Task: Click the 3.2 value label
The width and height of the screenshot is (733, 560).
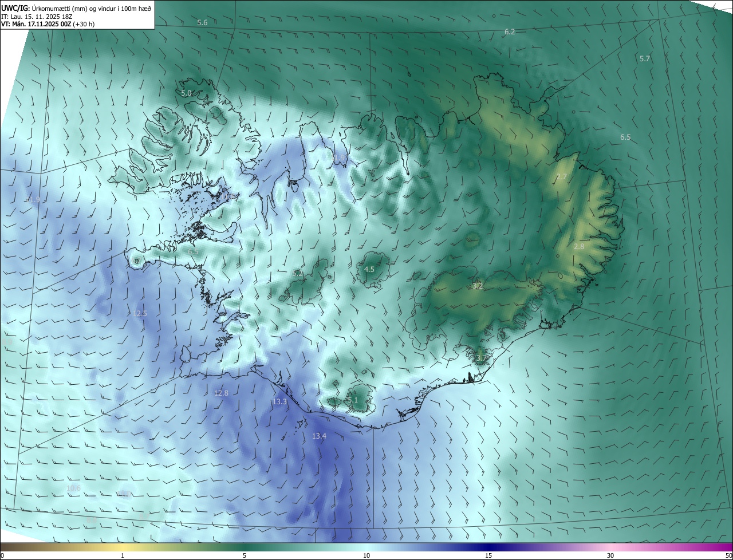Action: coord(478,286)
